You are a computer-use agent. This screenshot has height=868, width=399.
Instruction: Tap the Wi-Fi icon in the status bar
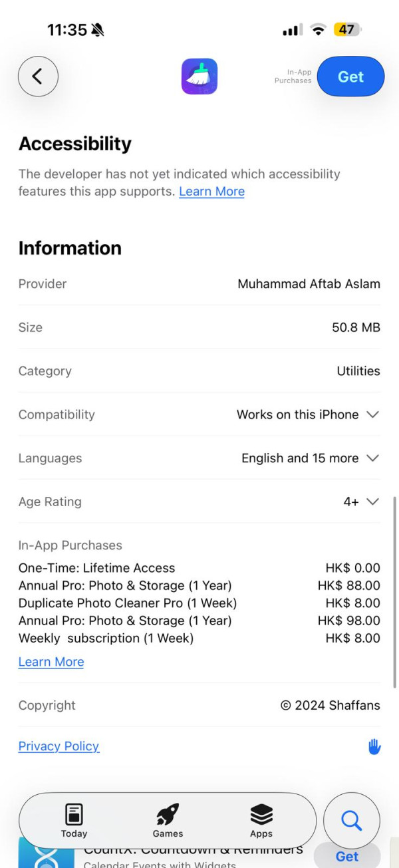pos(319,29)
